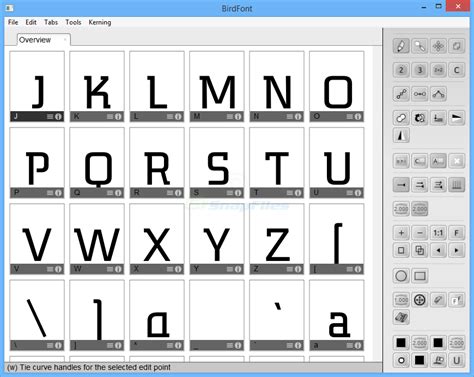Click the rotating circular arrows path icon
This screenshot has height=377, width=474.
420,118
